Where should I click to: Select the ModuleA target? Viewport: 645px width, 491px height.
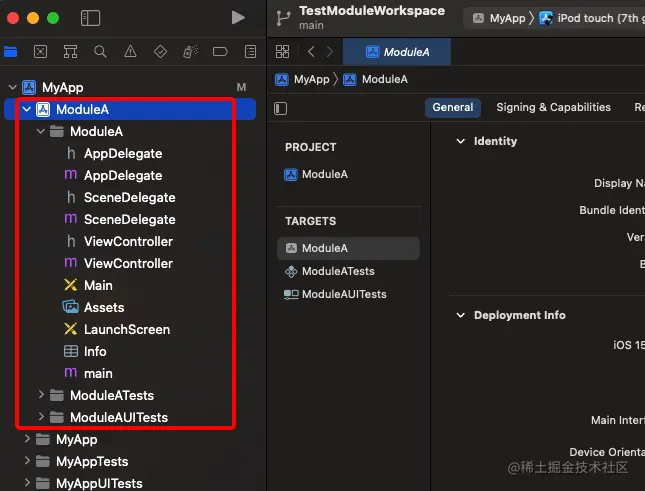(348, 248)
